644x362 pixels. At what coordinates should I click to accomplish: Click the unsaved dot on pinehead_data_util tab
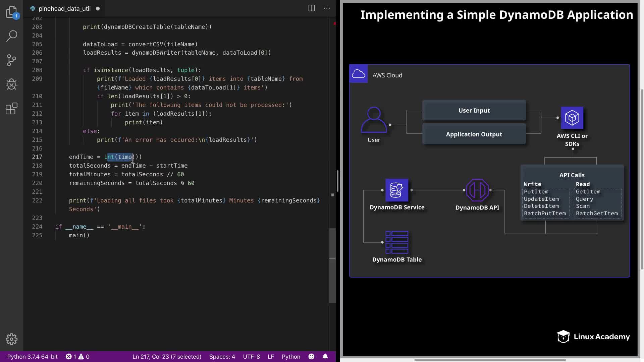[98, 8]
